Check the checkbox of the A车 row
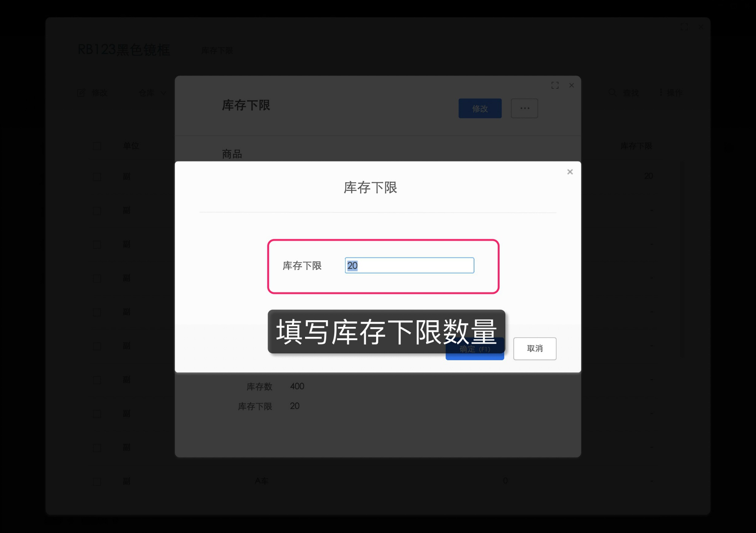The width and height of the screenshot is (756, 533). pyautogui.click(x=97, y=480)
